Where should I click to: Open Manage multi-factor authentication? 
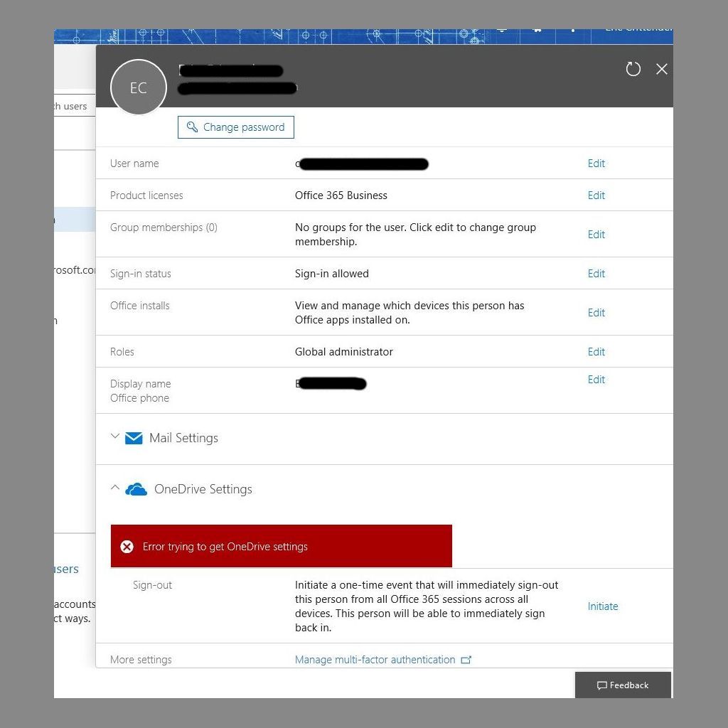point(375,660)
